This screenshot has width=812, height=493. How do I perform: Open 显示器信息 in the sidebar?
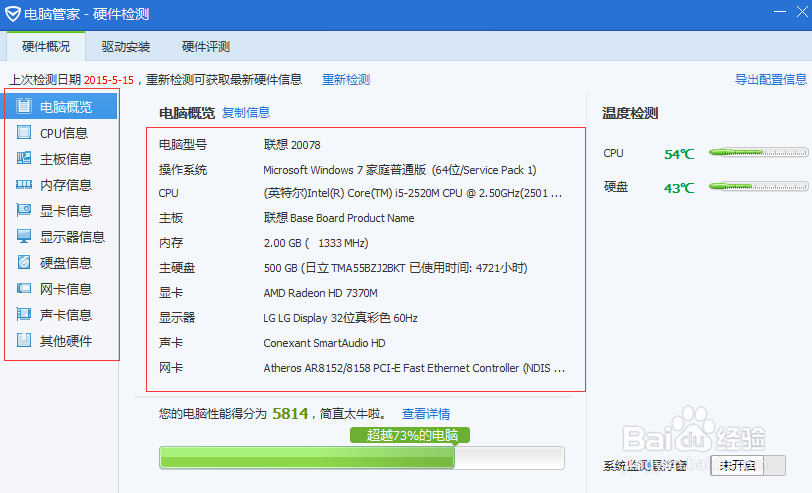click(72, 237)
